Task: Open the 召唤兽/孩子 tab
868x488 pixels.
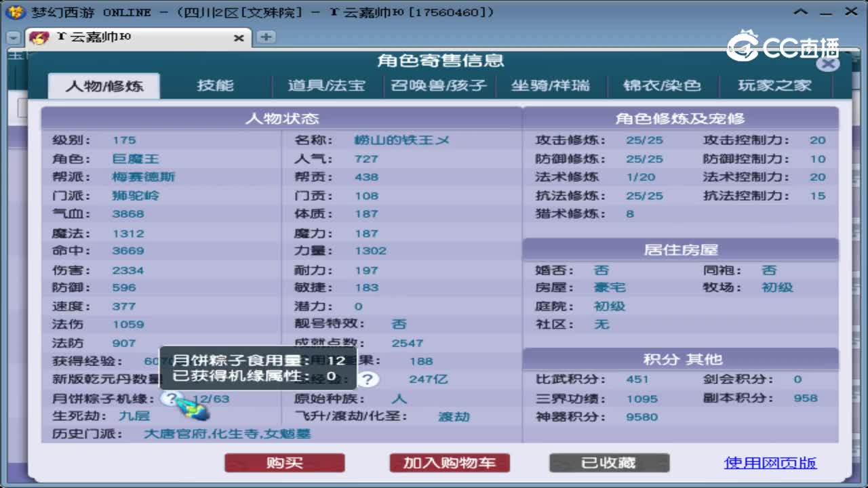Action: [439, 85]
